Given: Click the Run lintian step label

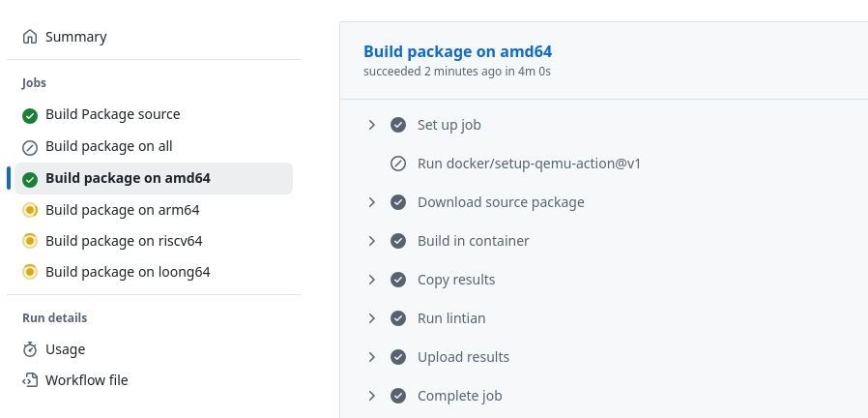Looking at the screenshot, I should point(451,318).
